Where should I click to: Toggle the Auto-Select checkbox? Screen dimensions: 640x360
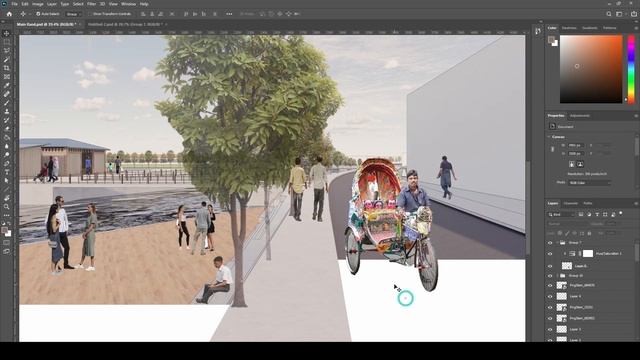(38, 14)
